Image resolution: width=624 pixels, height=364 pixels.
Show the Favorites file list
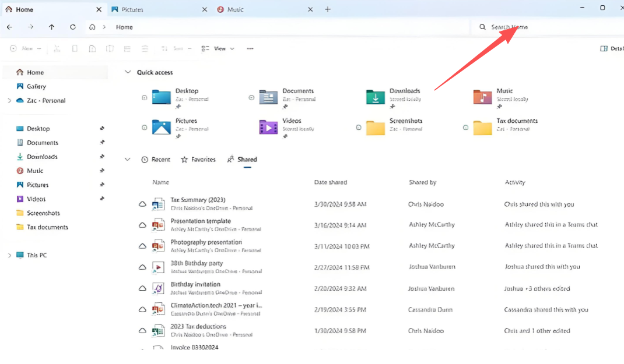(x=198, y=160)
